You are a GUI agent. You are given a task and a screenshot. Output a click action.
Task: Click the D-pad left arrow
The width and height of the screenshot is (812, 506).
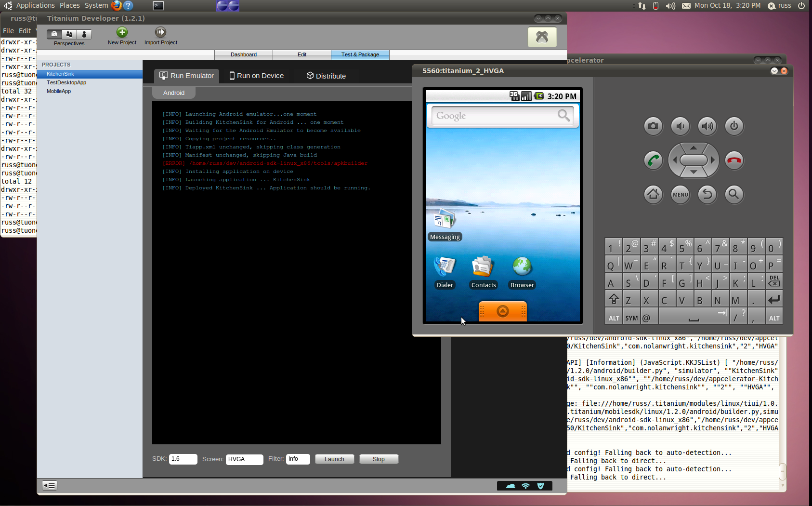coord(675,160)
